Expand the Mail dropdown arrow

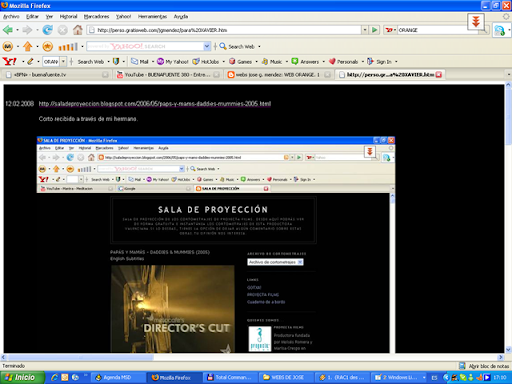153,62
